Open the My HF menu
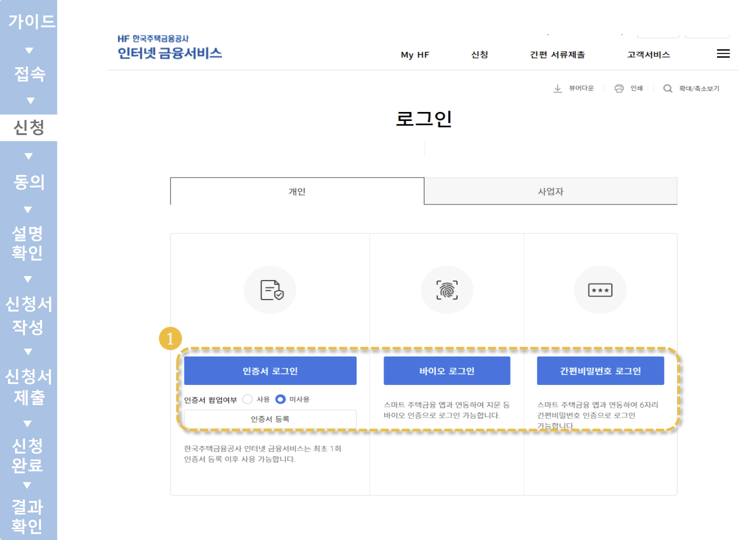This screenshot has height=540, width=756. pyautogui.click(x=414, y=55)
